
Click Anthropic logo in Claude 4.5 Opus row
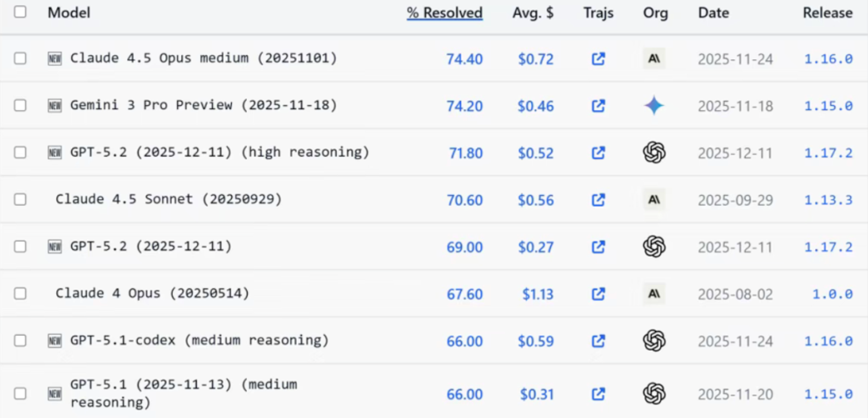(x=654, y=59)
